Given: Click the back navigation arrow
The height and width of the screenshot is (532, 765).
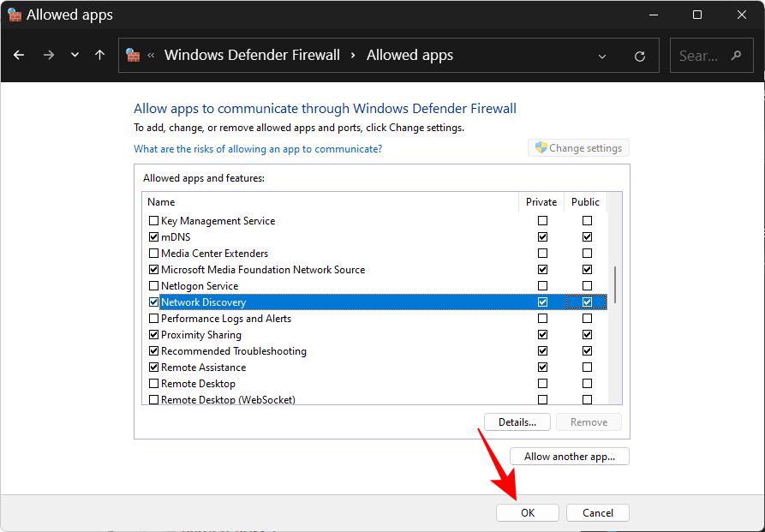Looking at the screenshot, I should click(18, 55).
